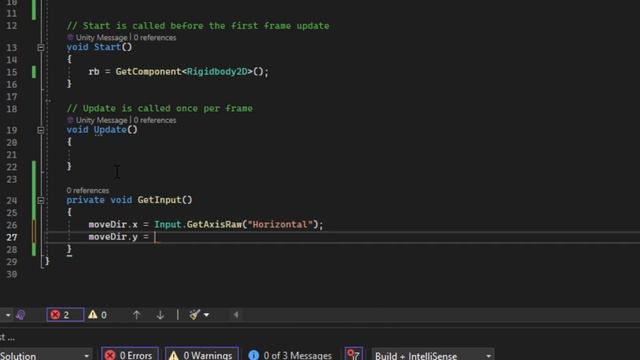
Task: Click the GetAxisRaw method call
Action: [x=214, y=224]
